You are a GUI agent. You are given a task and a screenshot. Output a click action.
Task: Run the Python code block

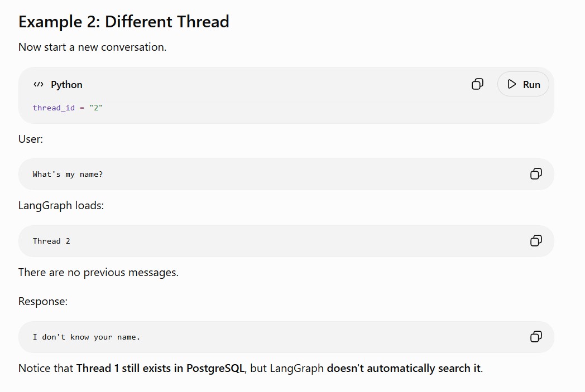click(x=523, y=84)
